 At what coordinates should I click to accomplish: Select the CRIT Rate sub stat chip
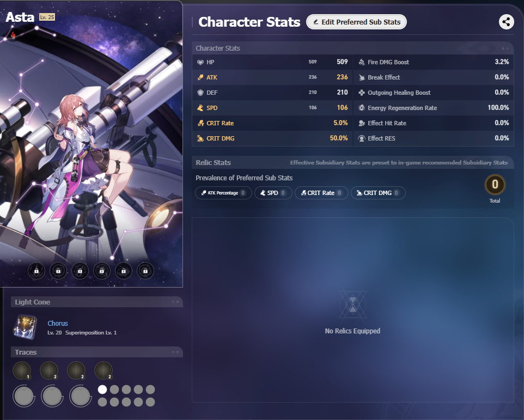pos(321,193)
